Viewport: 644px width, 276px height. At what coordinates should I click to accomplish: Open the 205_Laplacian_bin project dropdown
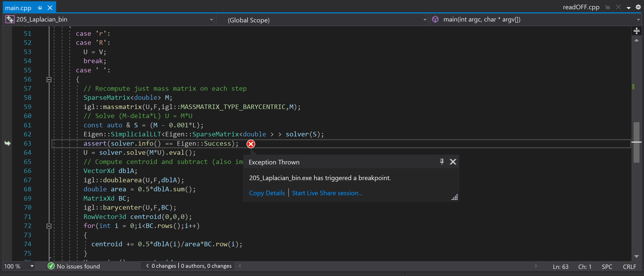tap(211, 20)
